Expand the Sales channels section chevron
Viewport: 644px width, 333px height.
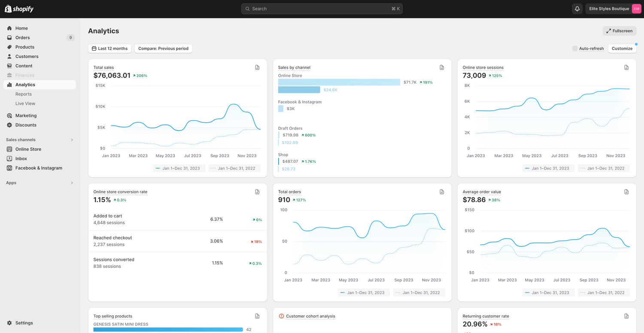[72, 140]
